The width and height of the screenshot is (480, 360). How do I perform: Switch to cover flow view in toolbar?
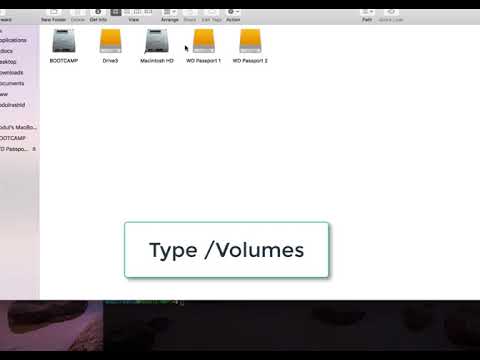coord(148,12)
